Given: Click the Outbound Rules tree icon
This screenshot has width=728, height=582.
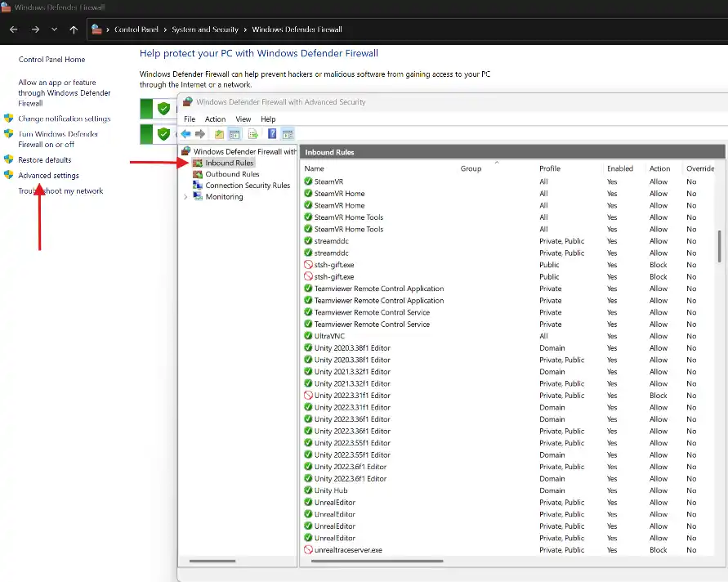Looking at the screenshot, I should pyautogui.click(x=198, y=174).
